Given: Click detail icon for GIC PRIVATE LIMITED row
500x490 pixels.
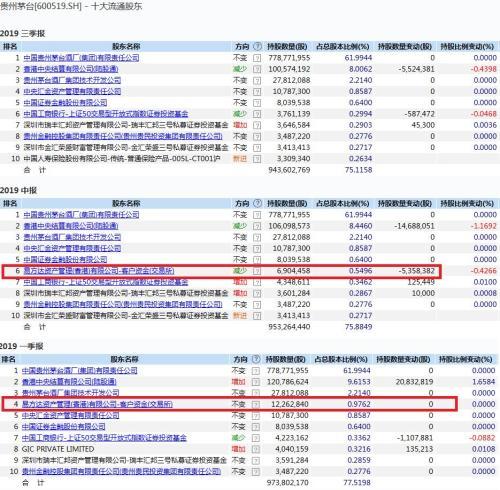Looking at the screenshot, I should (x=256, y=449).
